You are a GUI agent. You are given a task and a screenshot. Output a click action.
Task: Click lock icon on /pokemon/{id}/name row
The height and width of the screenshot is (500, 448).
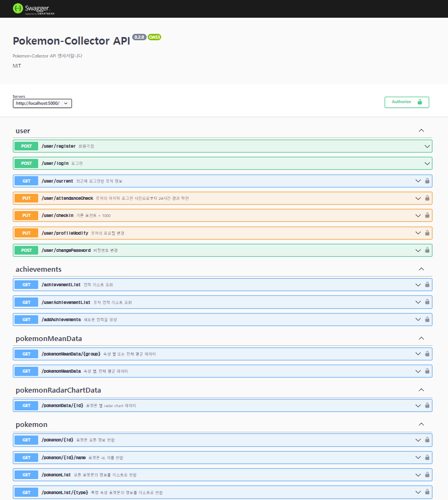click(x=427, y=457)
